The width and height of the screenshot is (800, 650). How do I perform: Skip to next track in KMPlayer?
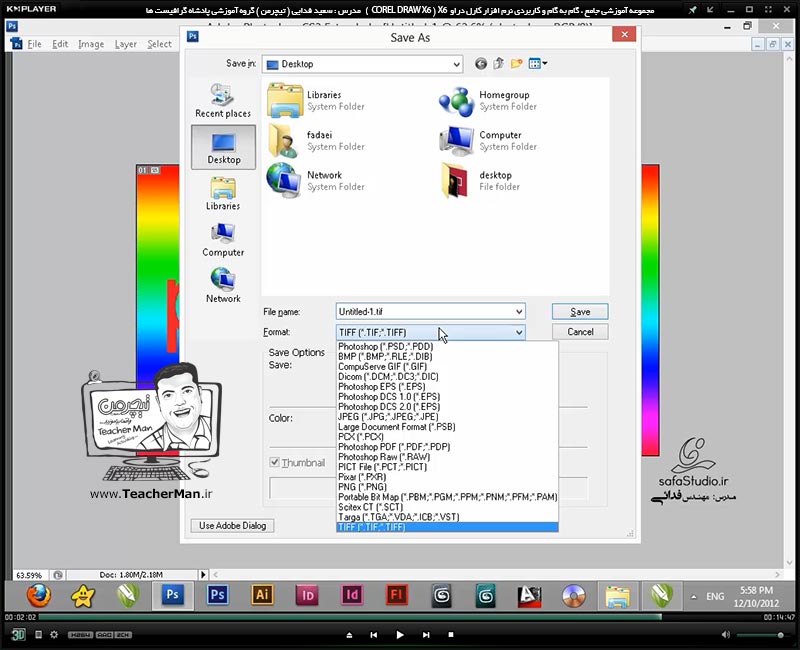[426, 635]
